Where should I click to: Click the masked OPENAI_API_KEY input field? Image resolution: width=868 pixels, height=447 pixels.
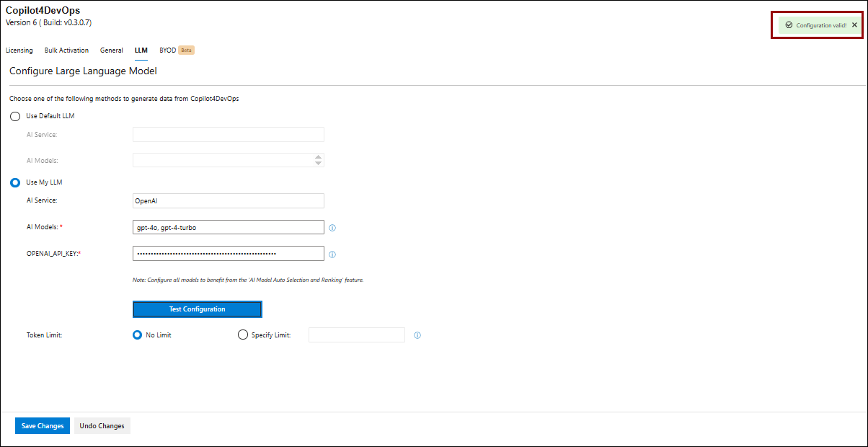click(228, 254)
